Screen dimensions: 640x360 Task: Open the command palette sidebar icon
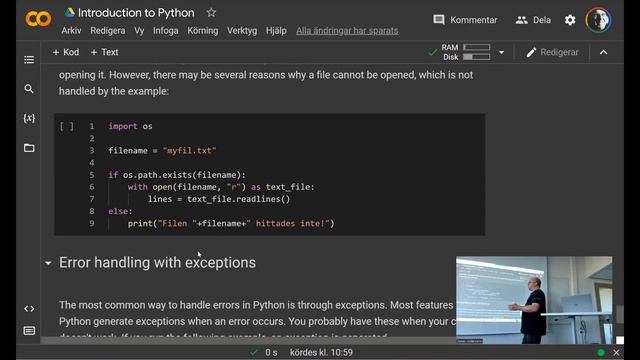[x=29, y=331]
